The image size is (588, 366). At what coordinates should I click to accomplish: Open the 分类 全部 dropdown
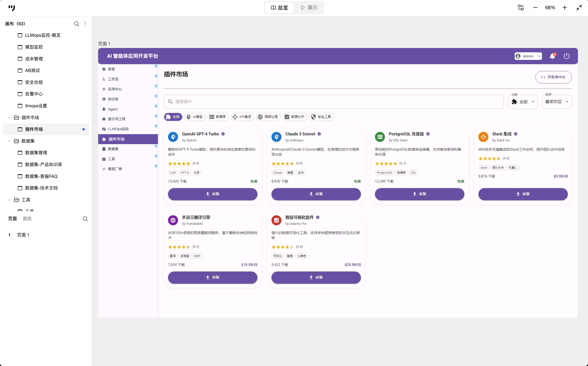(523, 102)
